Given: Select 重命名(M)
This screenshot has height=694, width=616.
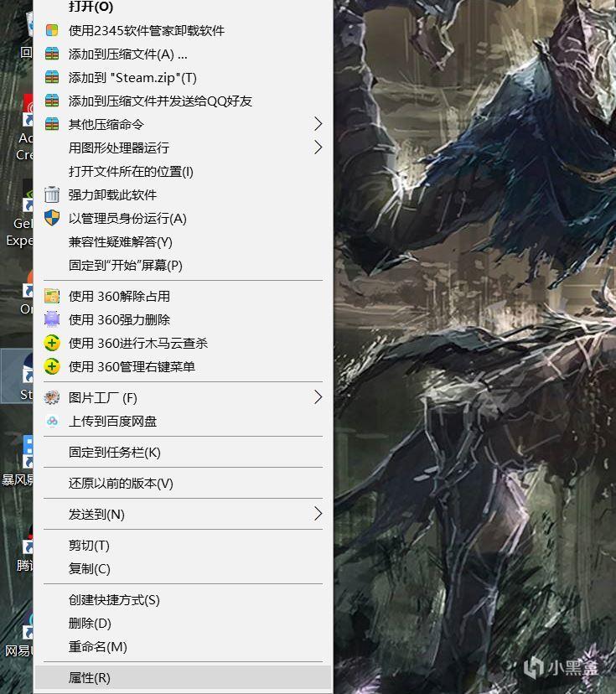Looking at the screenshot, I should click(x=183, y=646).
